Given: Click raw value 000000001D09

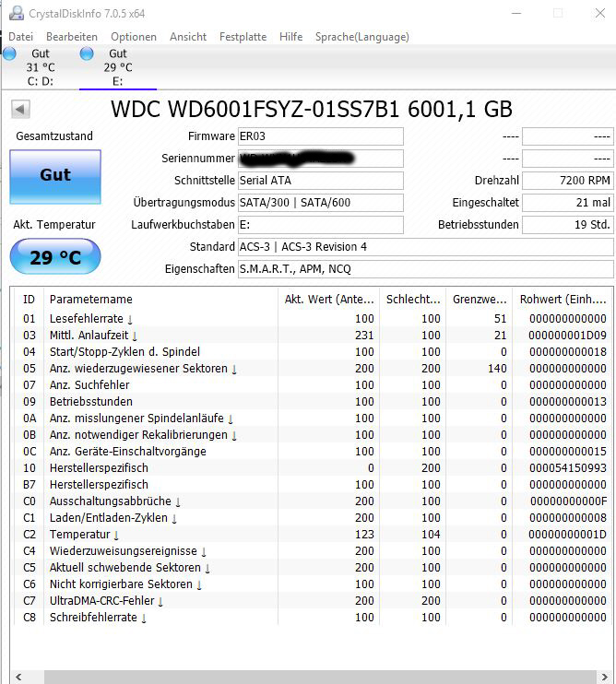Looking at the screenshot, I should (567, 335).
